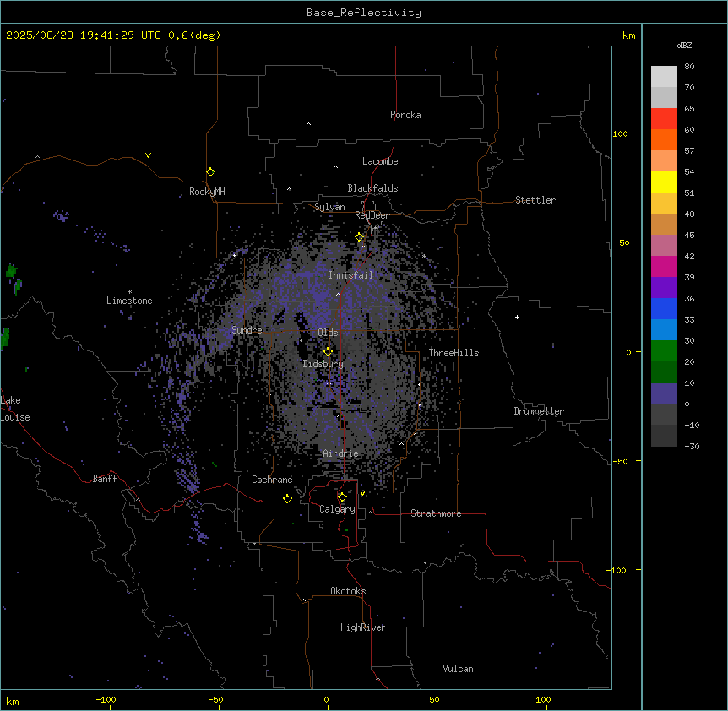The image size is (728, 711).
Task: Click the Didsbury label
Action: click(x=323, y=364)
